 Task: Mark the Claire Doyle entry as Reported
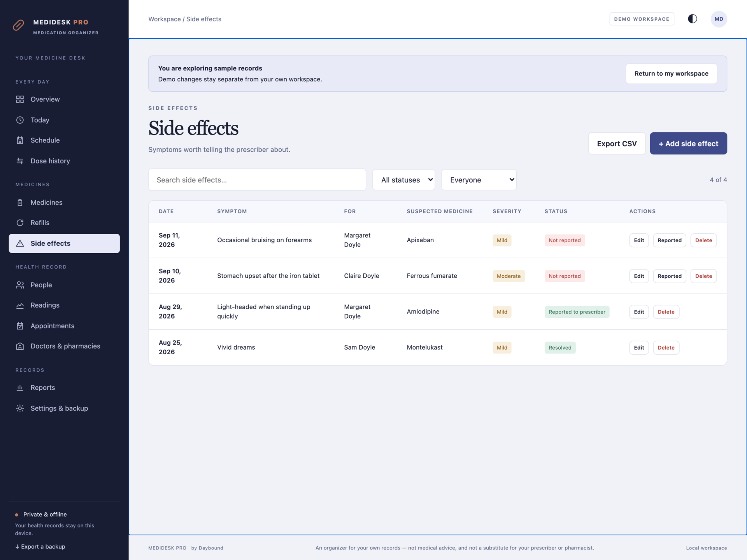click(x=669, y=276)
